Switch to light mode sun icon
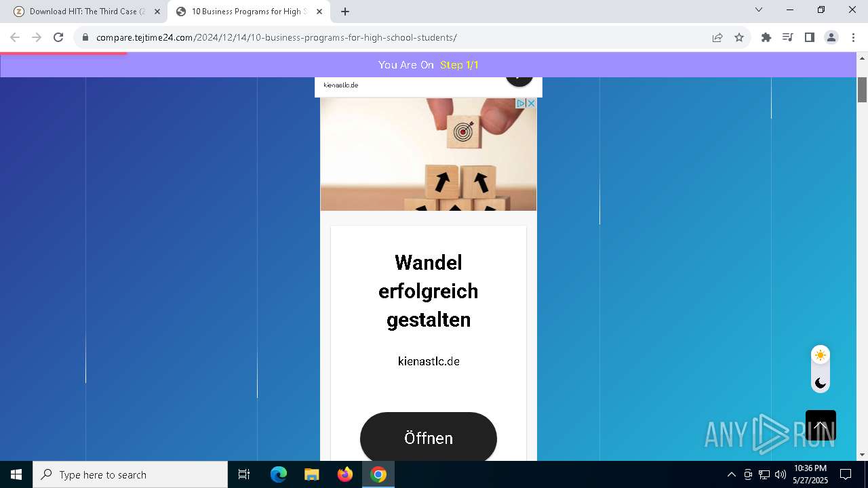Image resolution: width=868 pixels, height=488 pixels. pyautogui.click(x=821, y=355)
